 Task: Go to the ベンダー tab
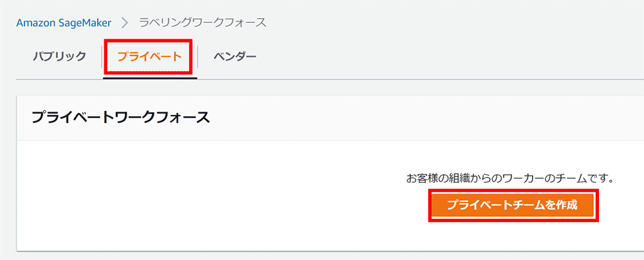tap(234, 57)
